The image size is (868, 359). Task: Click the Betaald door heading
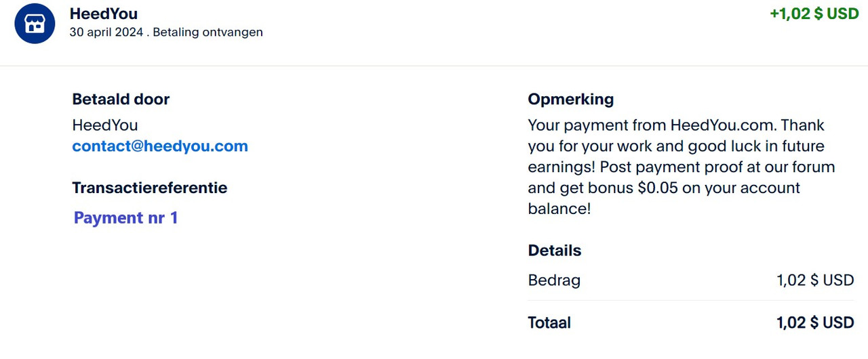tap(121, 100)
